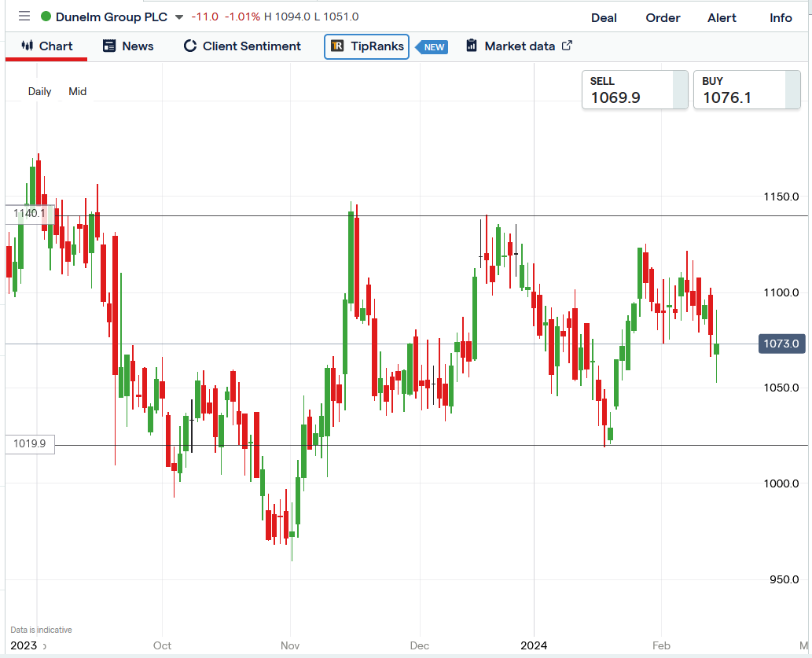812x658 pixels.
Task: Click the 2024 date axis label
Action: [x=534, y=645]
